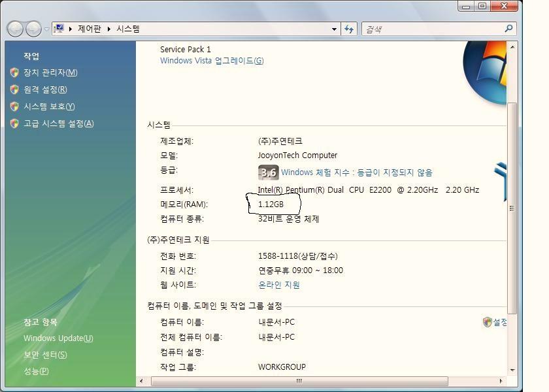
Task: Open 장치 관리자(M) link
Action: coord(50,73)
